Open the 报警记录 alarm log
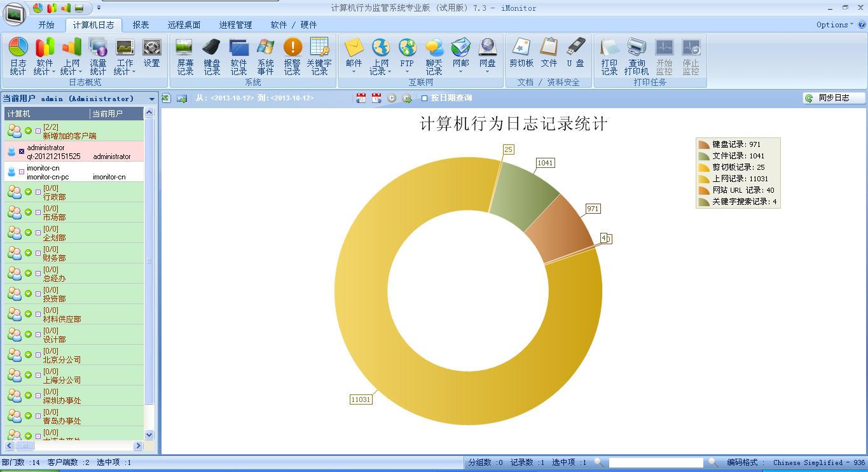 click(x=292, y=56)
